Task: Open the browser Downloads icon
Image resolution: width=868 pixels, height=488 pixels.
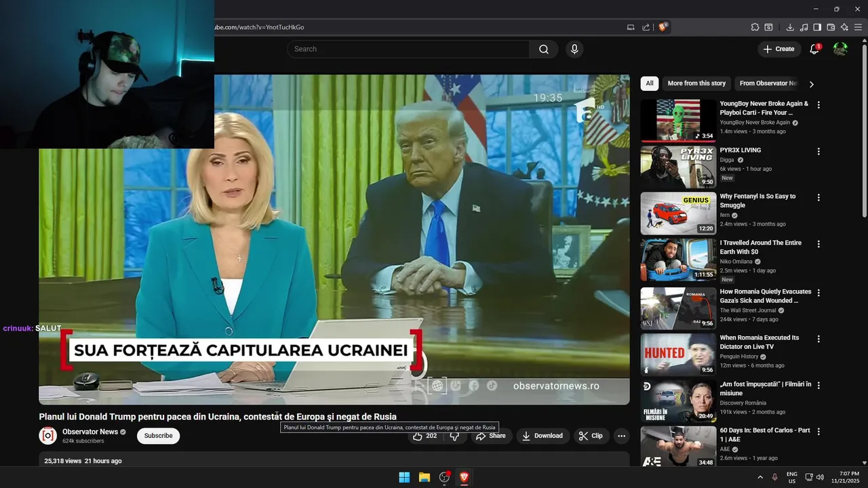Action: click(790, 27)
